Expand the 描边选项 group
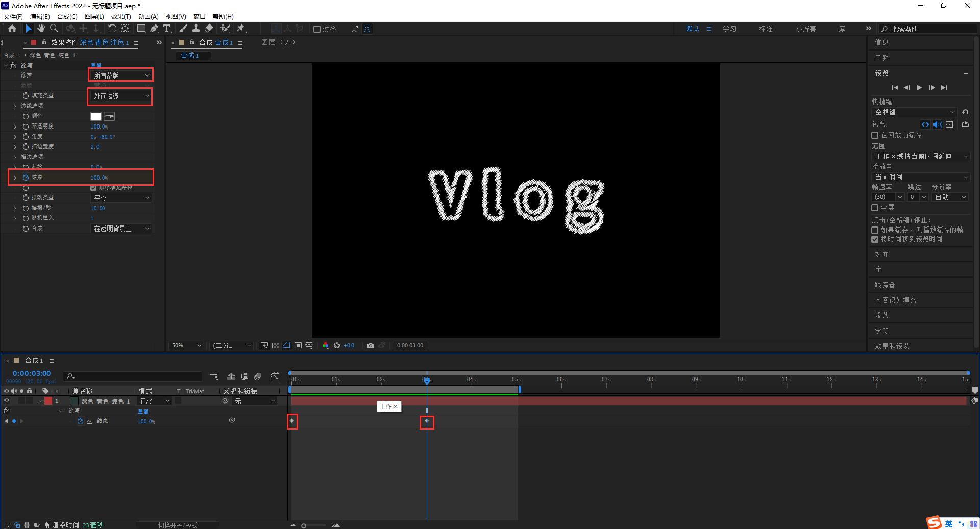 15,157
